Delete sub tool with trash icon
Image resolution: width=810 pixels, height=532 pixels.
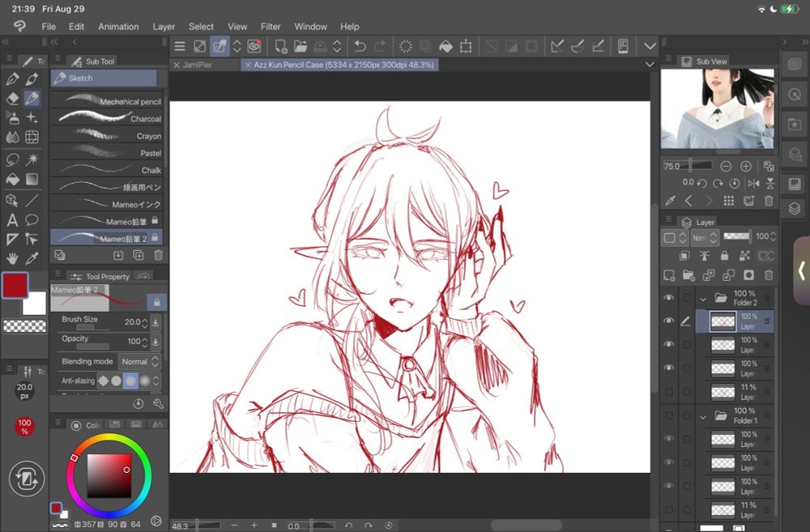(159, 255)
